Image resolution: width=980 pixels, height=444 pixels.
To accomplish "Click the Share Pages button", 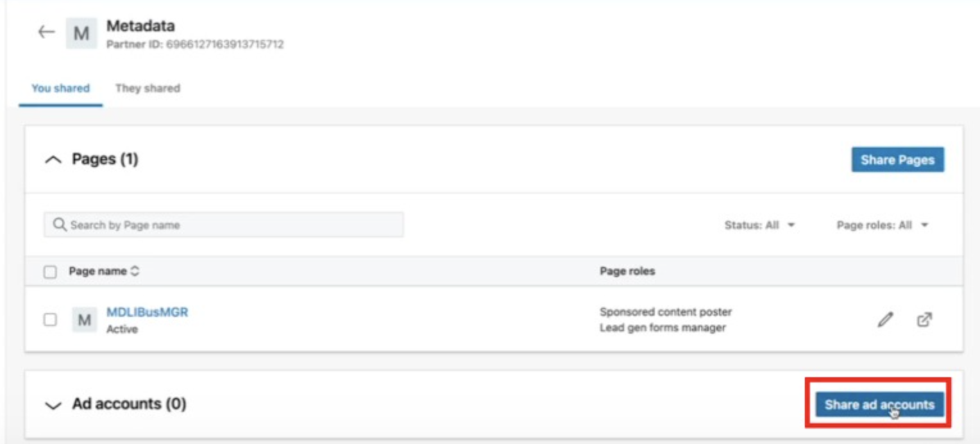I will (897, 160).
